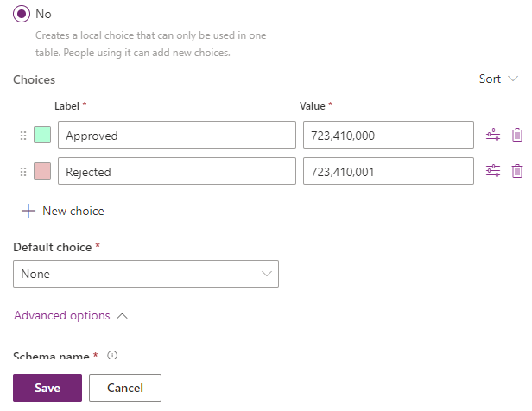The image size is (532, 411).
Task: Pick the pink color swatch for Rejected
Action: (42, 171)
